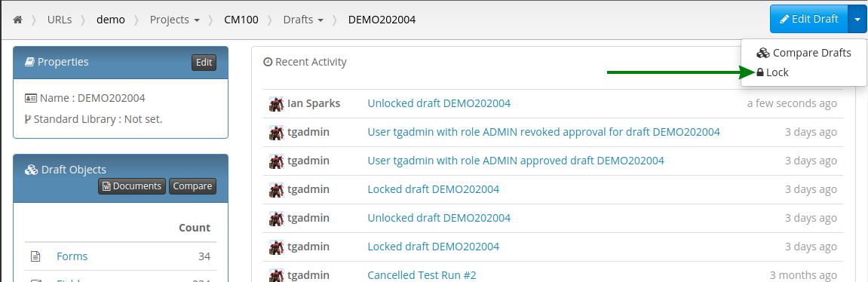Open 'Cancelled Test Run #2' activity link
Screen dimensions: 868x282
[x=422, y=275]
